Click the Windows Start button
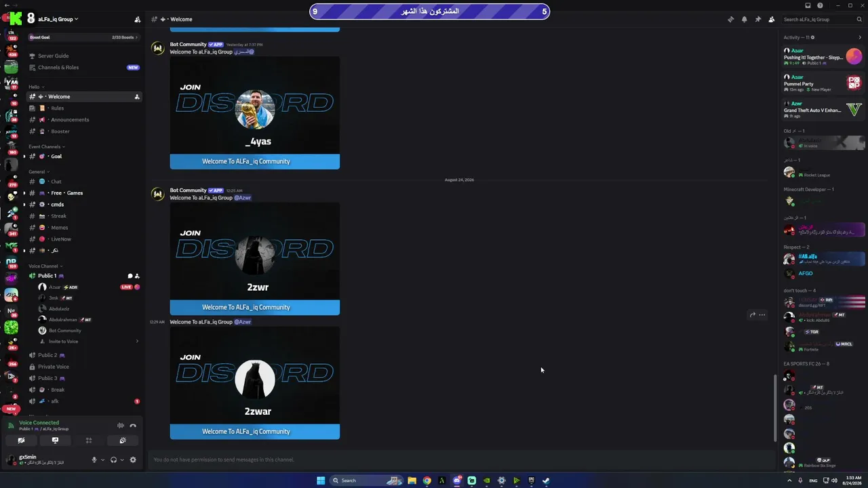This screenshot has width=868, height=488. (321, 481)
